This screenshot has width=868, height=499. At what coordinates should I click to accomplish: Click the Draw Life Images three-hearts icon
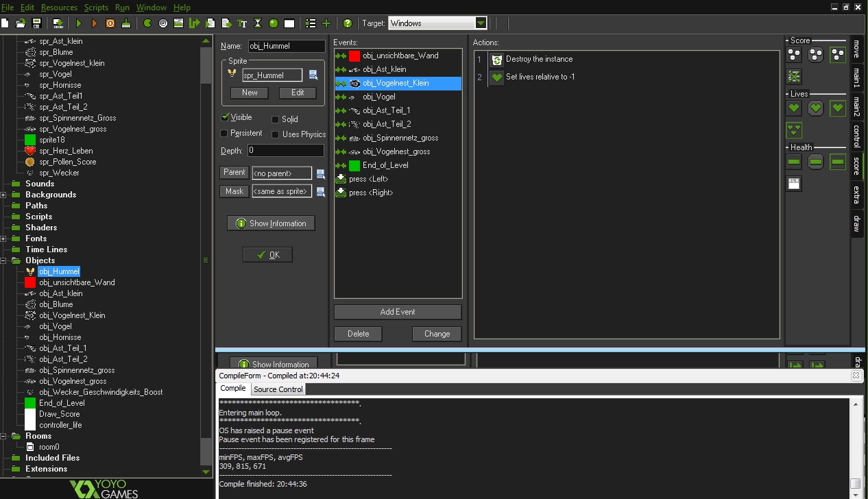[x=794, y=130]
